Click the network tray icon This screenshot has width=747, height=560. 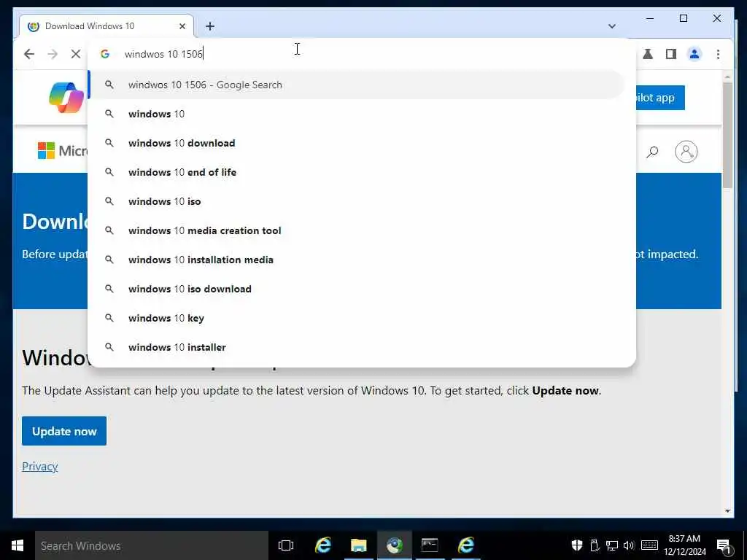612,545
